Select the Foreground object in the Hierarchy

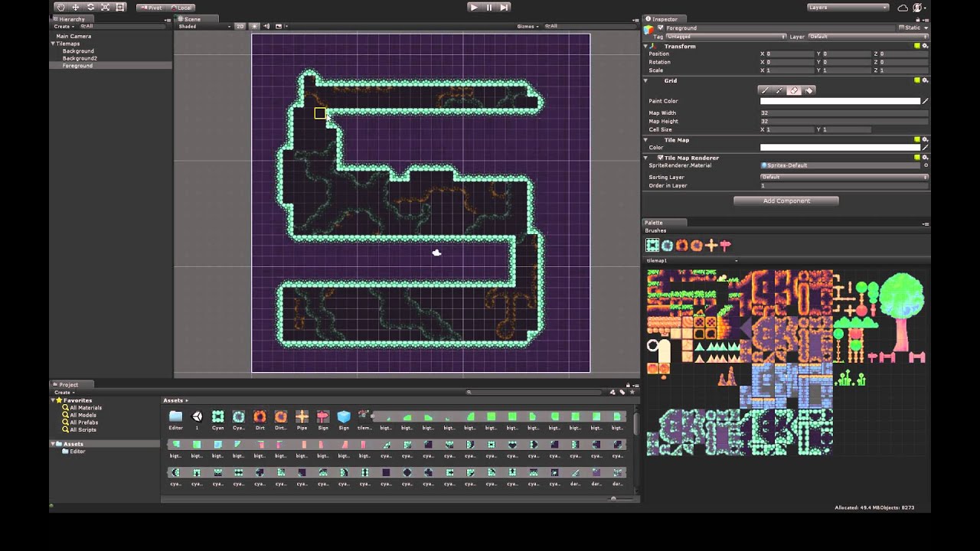coord(77,65)
